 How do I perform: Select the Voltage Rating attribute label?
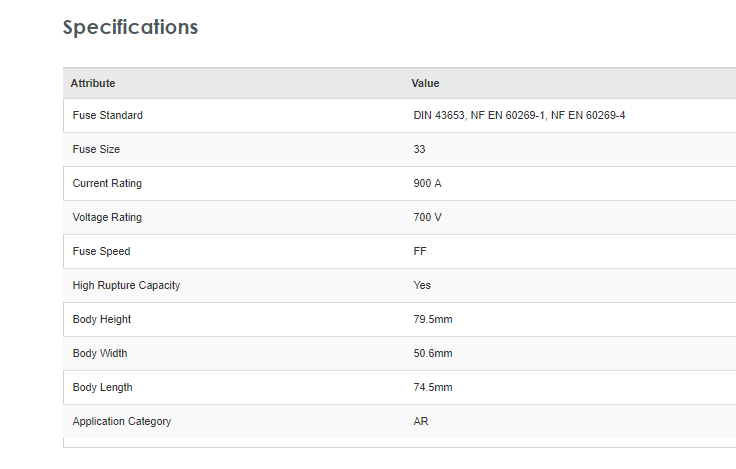click(x=107, y=218)
